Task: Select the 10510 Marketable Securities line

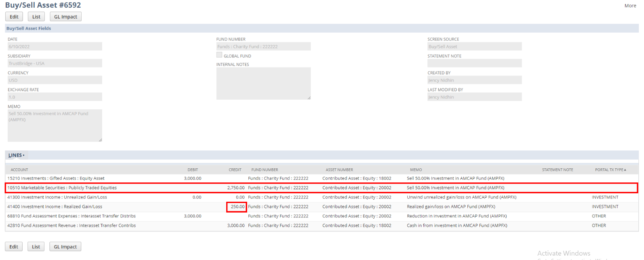Action: [x=62, y=188]
